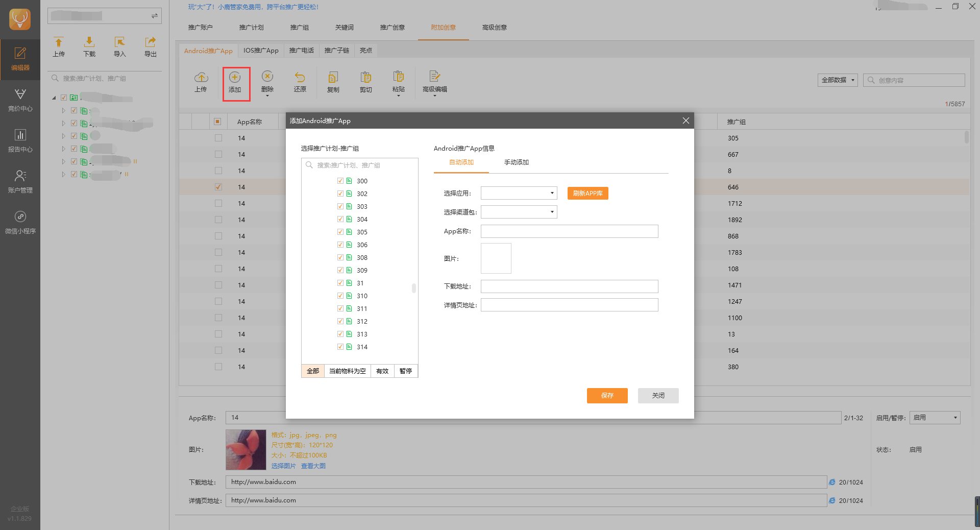Open WeChat Mini Program (微信小程序) sidebar

click(20, 223)
